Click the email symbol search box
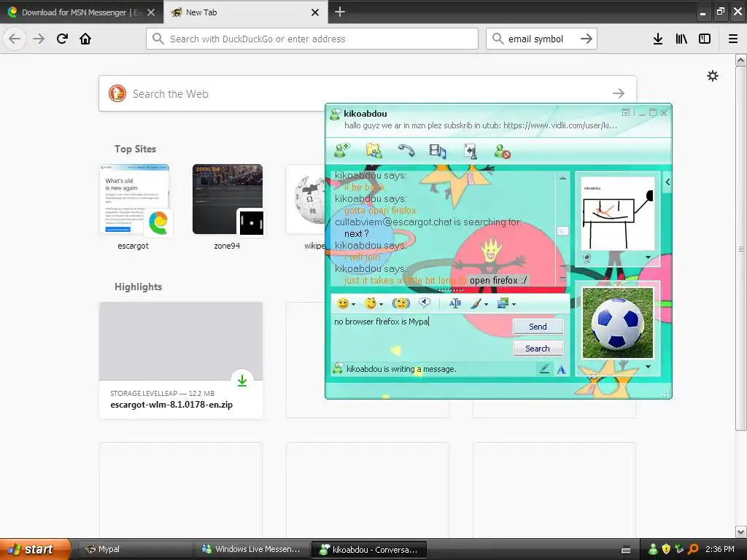 point(536,39)
